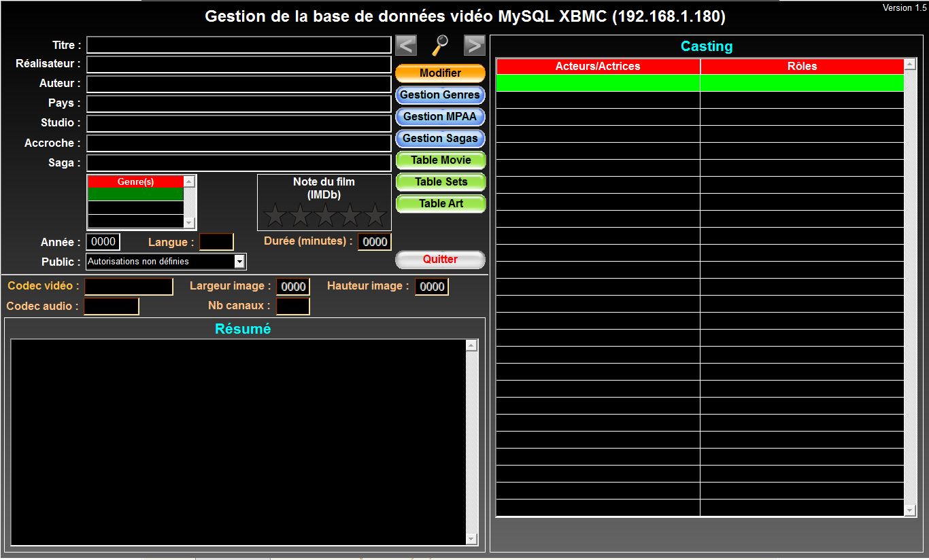
Task: Click the Nb canaux field
Action: point(293,307)
